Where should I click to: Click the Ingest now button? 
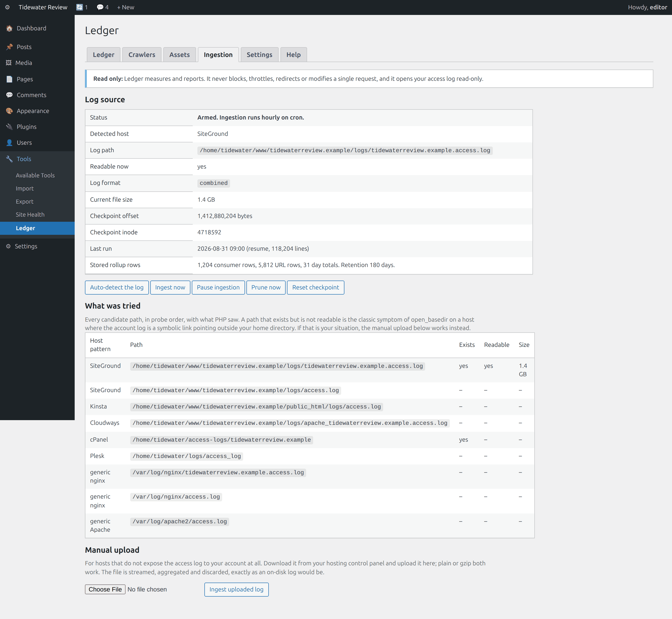click(170, 287)
